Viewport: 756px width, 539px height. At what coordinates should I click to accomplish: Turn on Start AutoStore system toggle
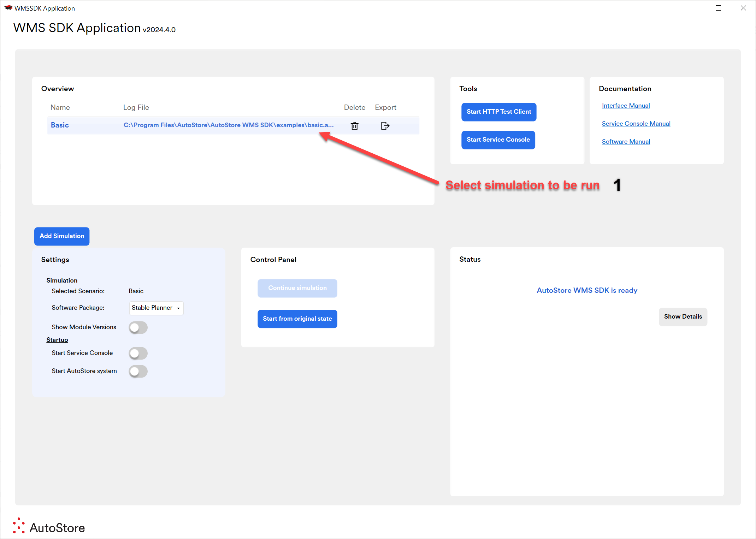pyautogui.click(x=138, y=371)
